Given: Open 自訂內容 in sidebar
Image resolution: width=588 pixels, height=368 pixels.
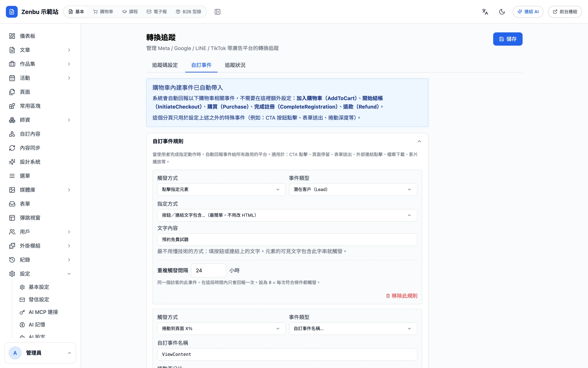Looking at the screenshot, I should [40, 134].
